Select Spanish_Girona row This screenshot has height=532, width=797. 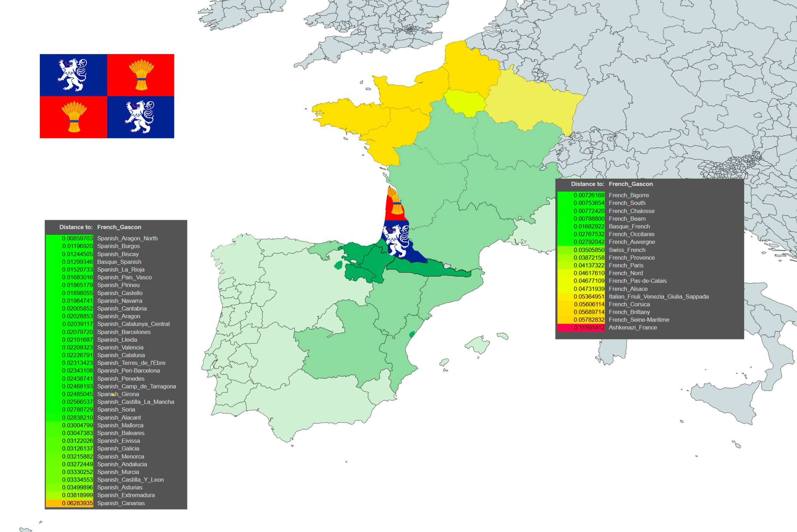click(x=116, y=394)
